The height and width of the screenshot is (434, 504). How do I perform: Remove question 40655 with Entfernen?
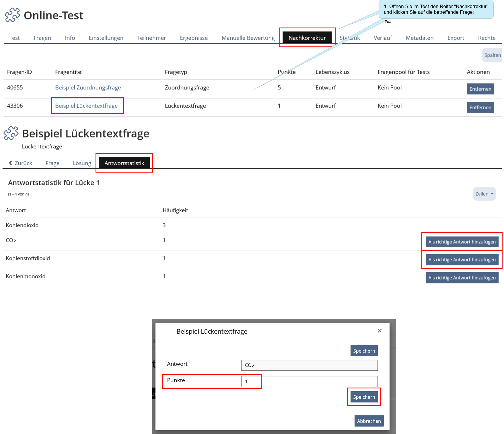click(480, 89)
